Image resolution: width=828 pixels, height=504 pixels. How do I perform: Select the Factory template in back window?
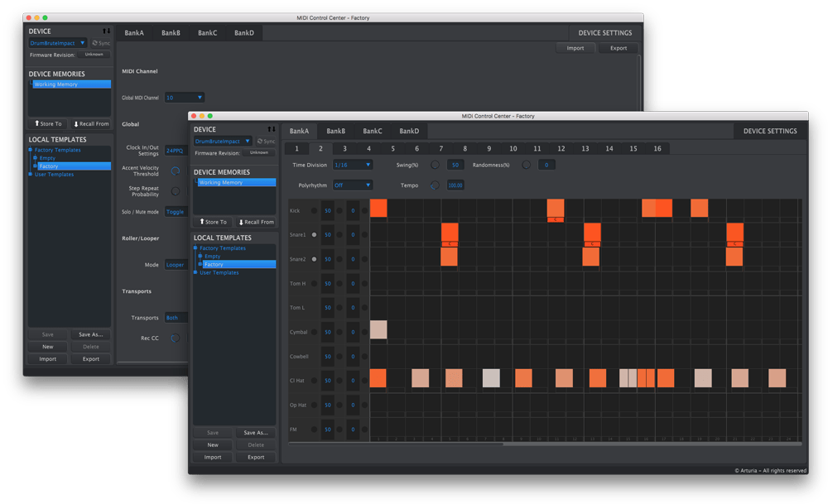[75, 166]
